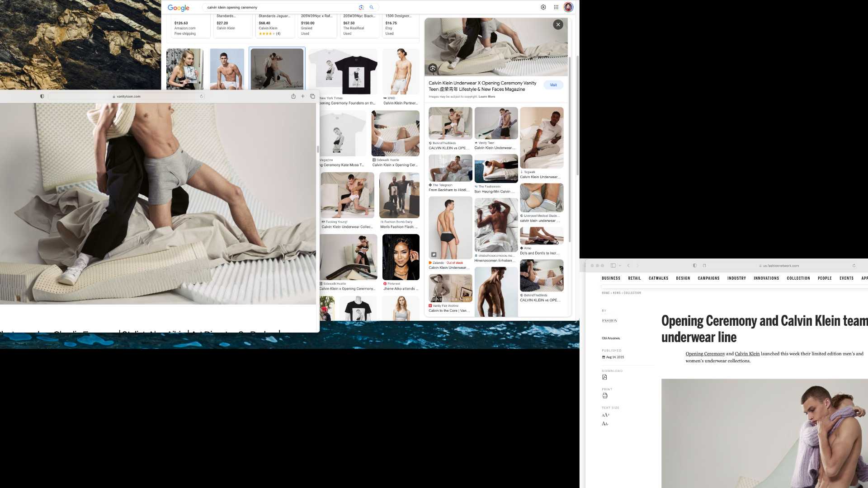This screenshot has width=868, height=488.
Task: Follow the Opening Ceremony article link
Action: coord(705,354)
